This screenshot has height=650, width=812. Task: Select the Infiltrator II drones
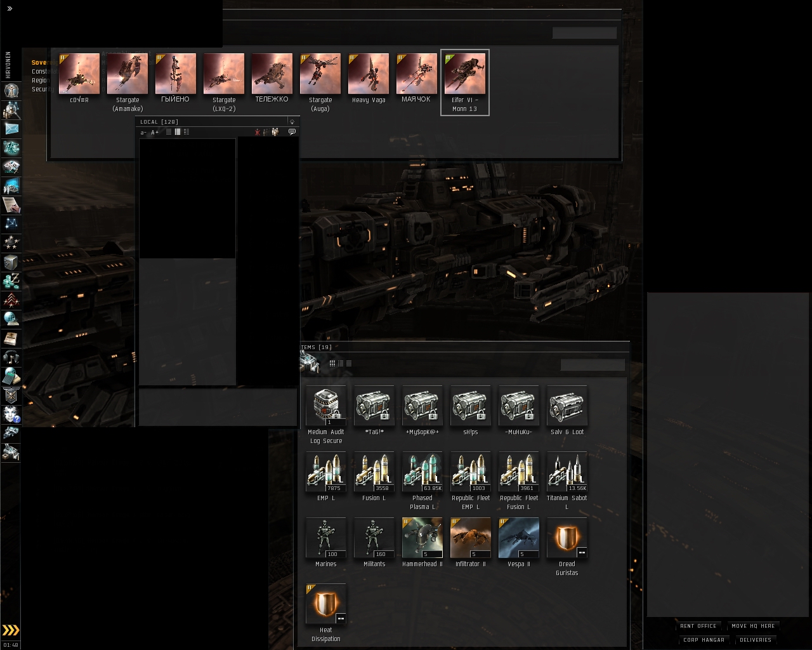click(471, 543)
